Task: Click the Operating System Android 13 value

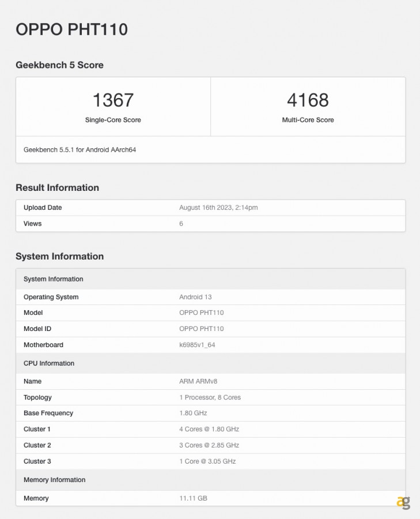Action: coord(195,297)
